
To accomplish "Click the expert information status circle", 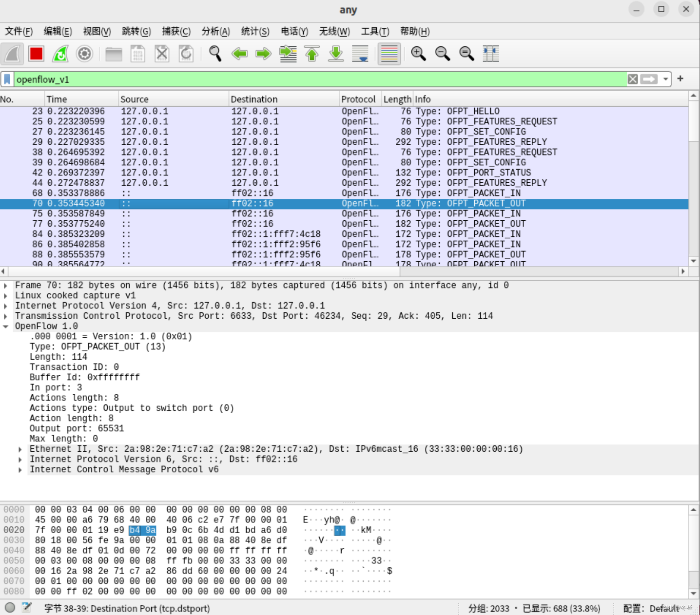I will click(x=10, y=607).
